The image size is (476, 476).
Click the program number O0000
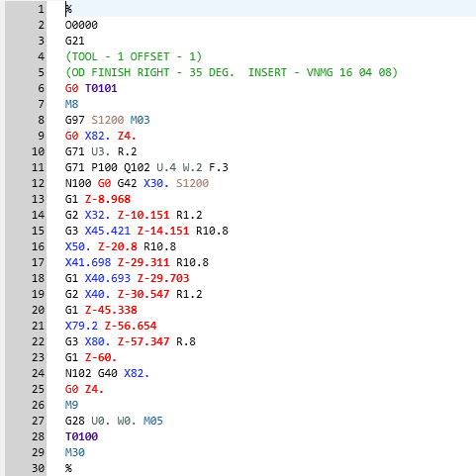(x=81, y=25)
